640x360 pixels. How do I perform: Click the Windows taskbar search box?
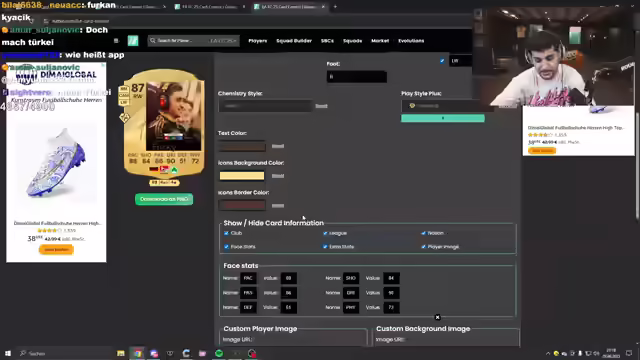pyautogui.click(x=65, y=353)
